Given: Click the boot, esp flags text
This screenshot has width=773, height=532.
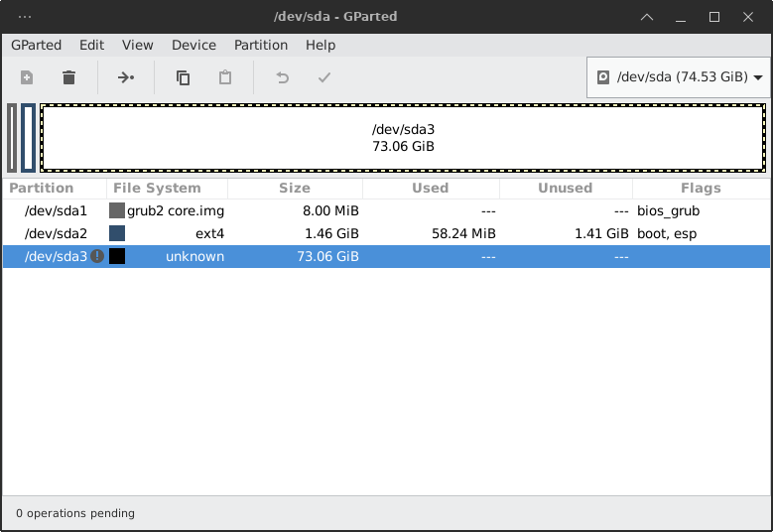Looking at the screenshot, I should point(667,233).
